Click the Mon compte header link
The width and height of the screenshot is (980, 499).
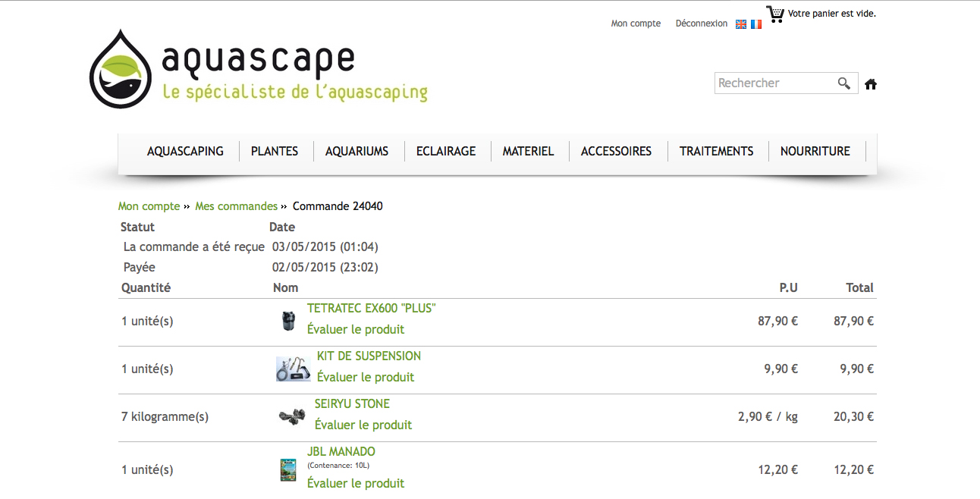click(636, 24)
